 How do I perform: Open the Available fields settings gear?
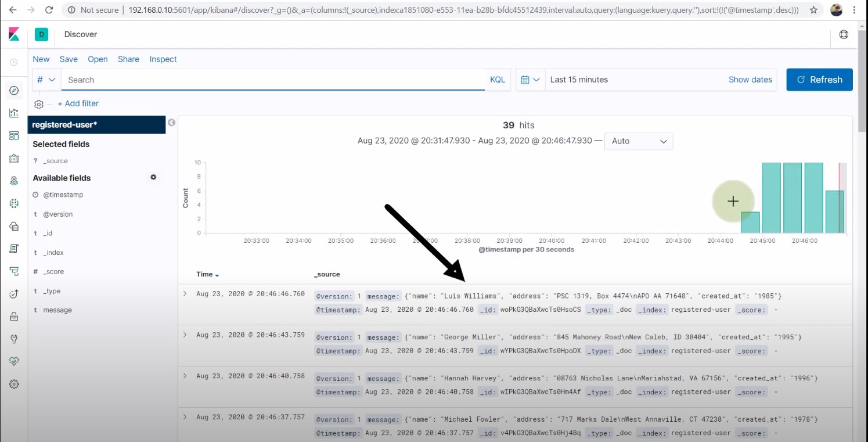[153, 177]
